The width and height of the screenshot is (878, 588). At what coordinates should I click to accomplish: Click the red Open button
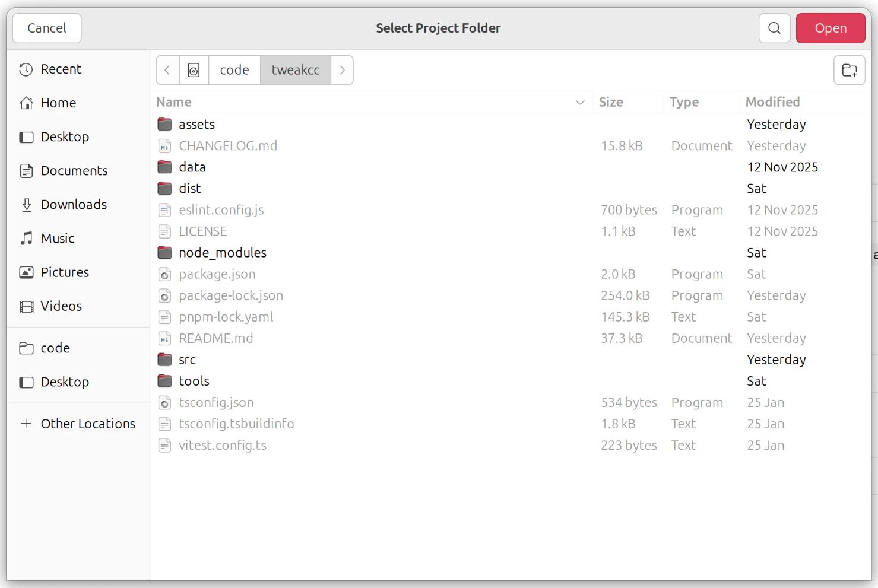831,28
